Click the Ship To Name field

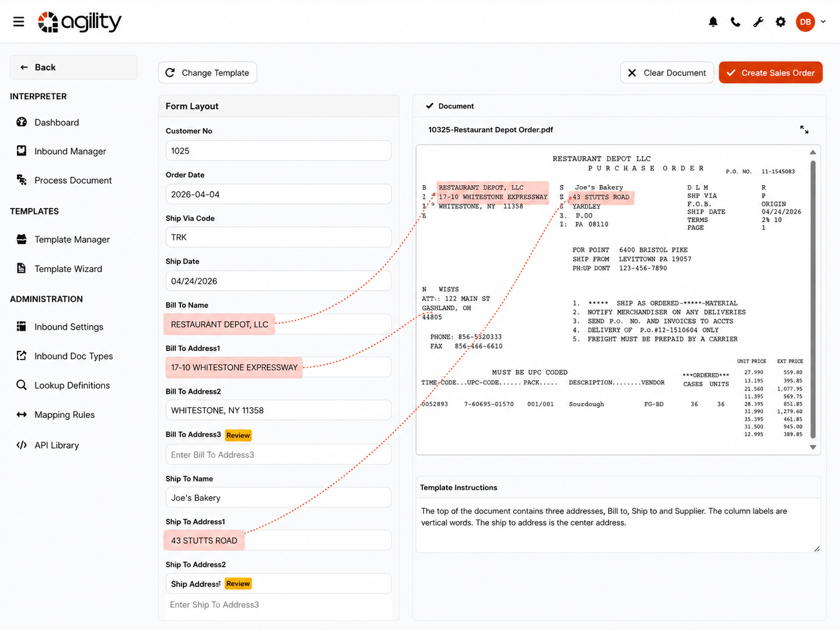(278, 498)
